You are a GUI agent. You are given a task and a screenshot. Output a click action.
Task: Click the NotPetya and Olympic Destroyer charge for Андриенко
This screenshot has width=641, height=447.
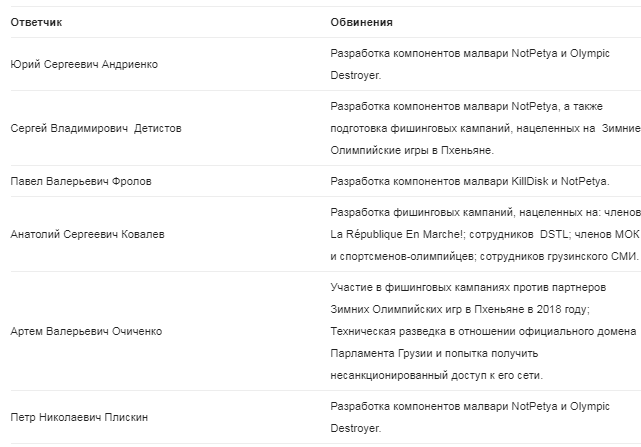point(470,64)
